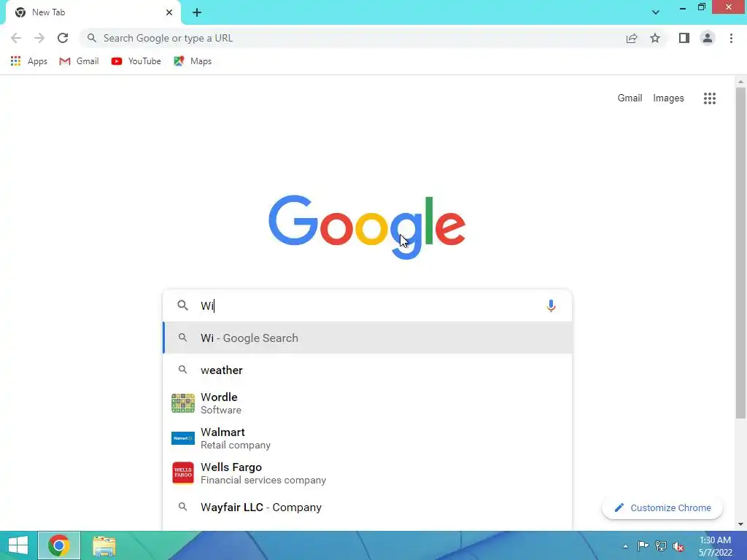Image resolution: width=747 pixels, height=560 pixels.
Task: Select the Wordle suggestion icon
Action: point(183,403)
